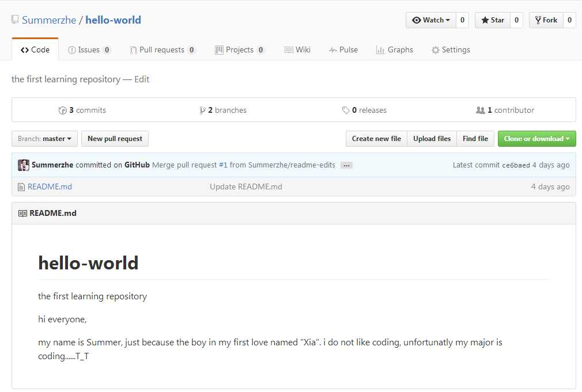Click the Settings tab gear icon

[x=436, y=50]
